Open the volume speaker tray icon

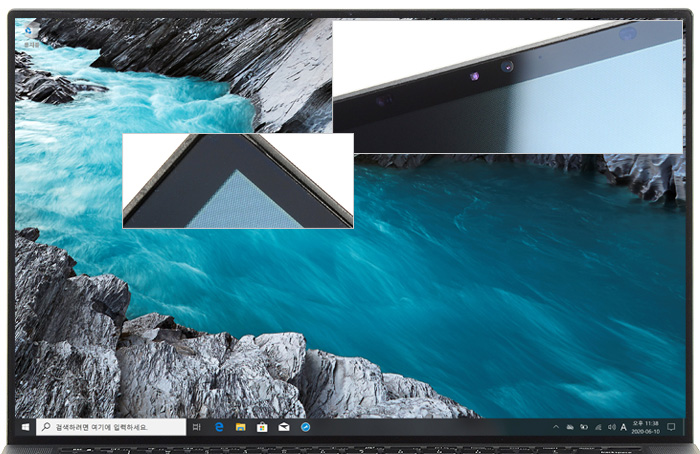(612, 427)
